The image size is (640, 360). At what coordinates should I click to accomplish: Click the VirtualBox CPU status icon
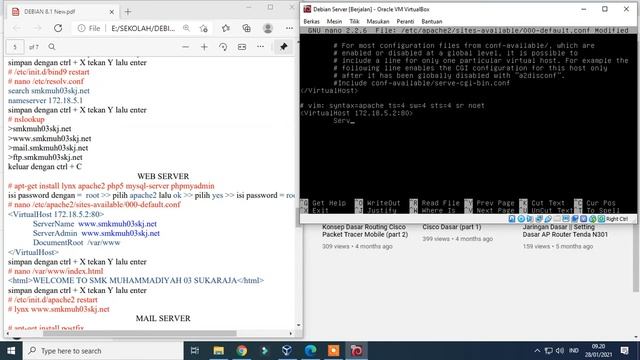(x=584, y=219)
